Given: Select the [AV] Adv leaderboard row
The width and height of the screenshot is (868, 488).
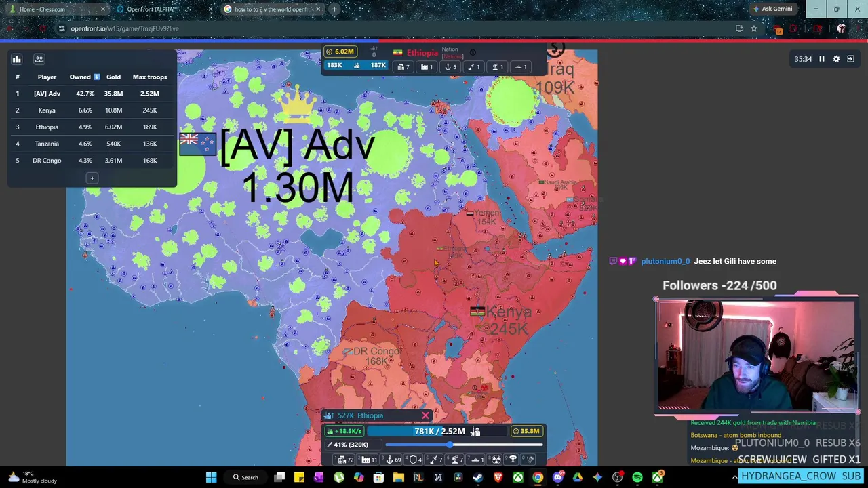Looking at the screenshot, I should click(92, 94).
